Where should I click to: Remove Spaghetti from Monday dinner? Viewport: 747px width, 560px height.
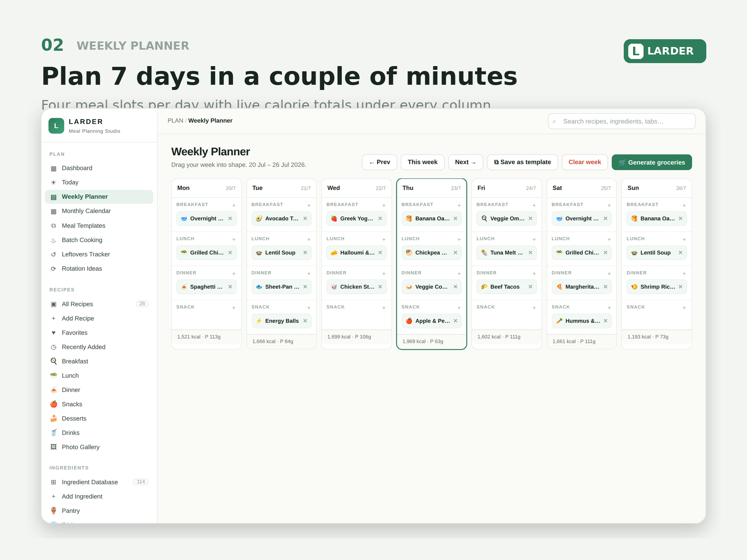(230, 287)
